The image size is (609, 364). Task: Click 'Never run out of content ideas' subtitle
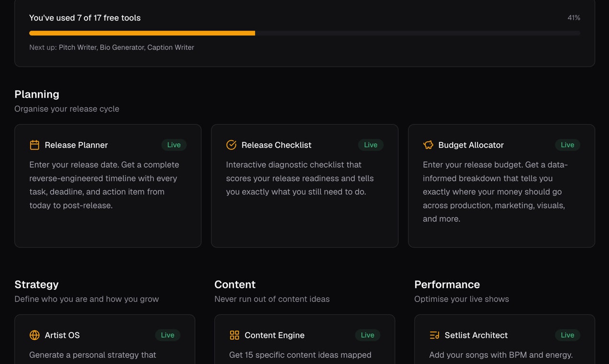[272, 299]
